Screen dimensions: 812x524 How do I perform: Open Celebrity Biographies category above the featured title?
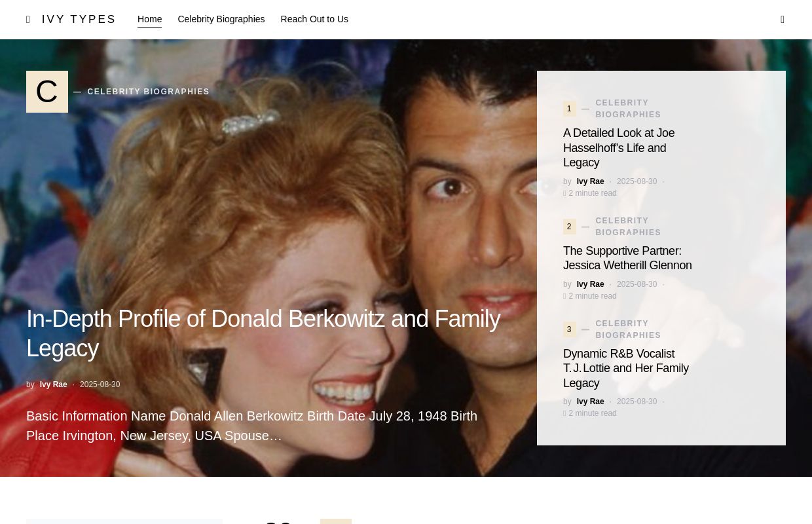pos(148,92)
